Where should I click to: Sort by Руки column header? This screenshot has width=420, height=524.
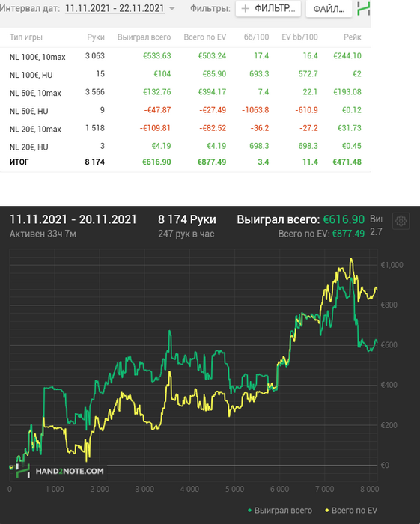(x=96, y=37)
